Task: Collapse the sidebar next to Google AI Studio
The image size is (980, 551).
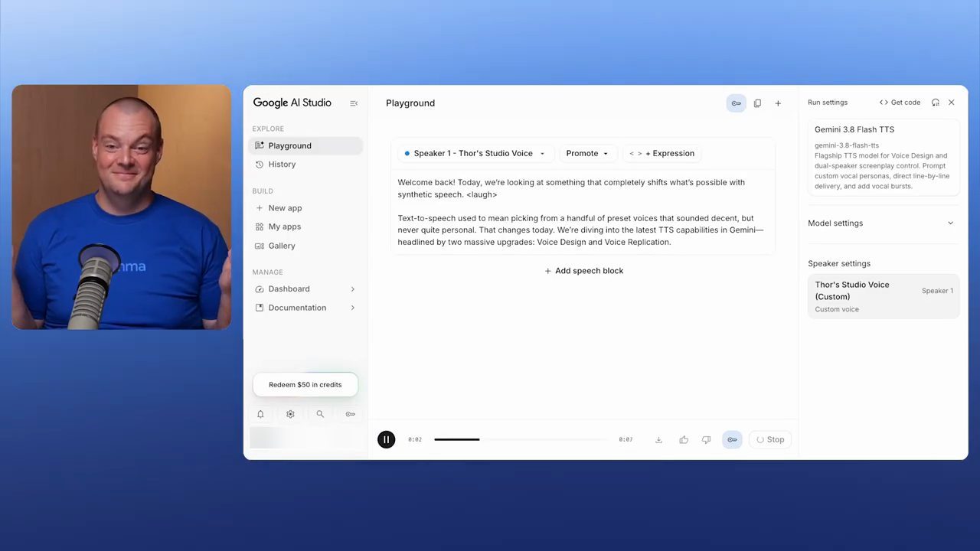Action: [x=354, y=103]
